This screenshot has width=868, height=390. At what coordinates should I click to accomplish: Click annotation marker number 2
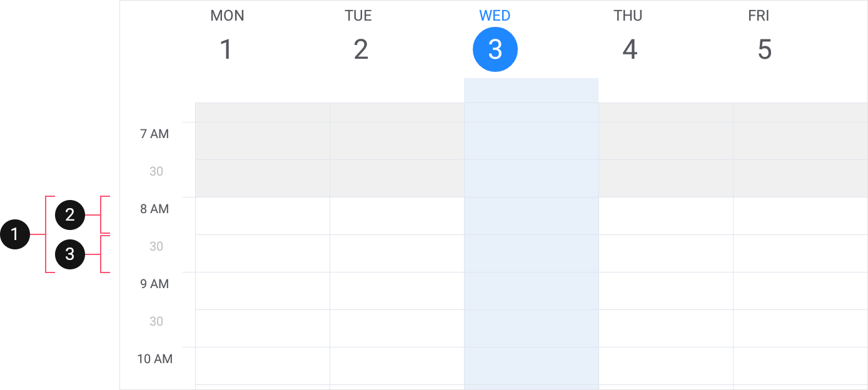[x=70, y=215]
